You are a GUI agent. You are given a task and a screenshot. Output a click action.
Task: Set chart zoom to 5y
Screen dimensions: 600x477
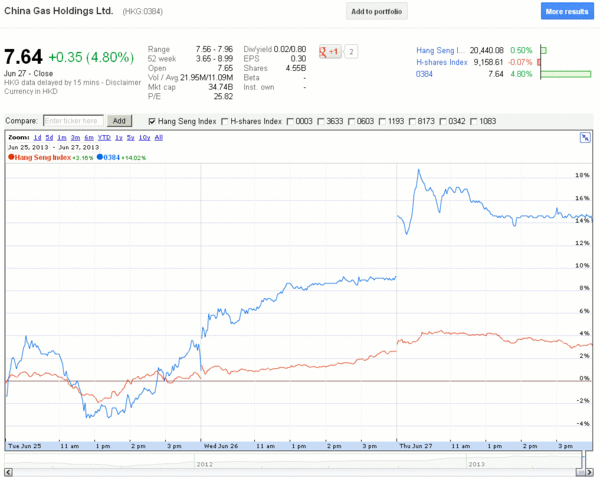point(130,138)
